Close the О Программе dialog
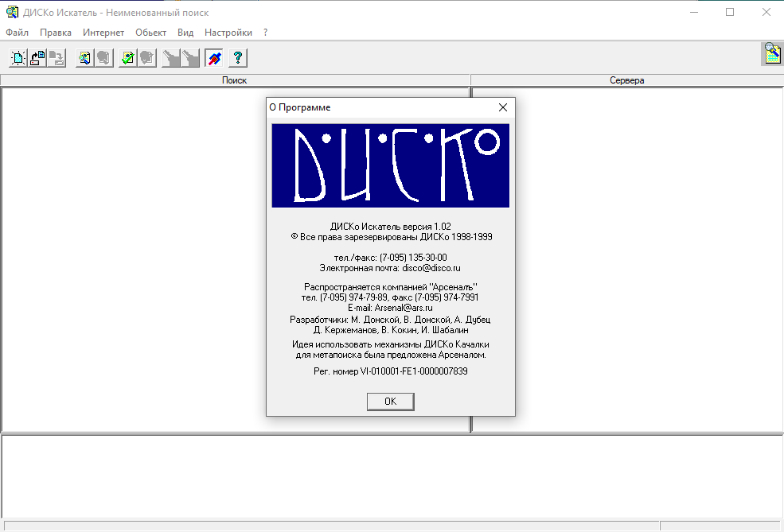The height and width of the screenshot is (532, 784). point(503,107)
